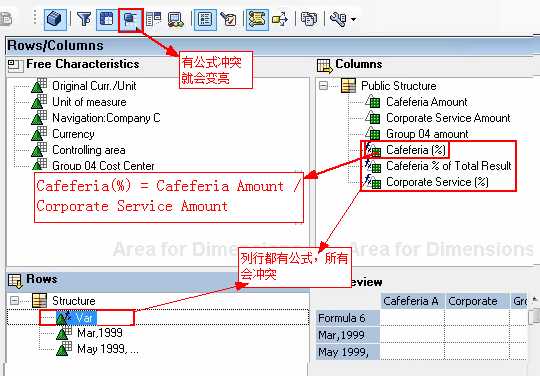Image resolution: width=540 pixels, height=376 pixels.
Task: Open the Cells editor from toolbar
Action: 131,20
